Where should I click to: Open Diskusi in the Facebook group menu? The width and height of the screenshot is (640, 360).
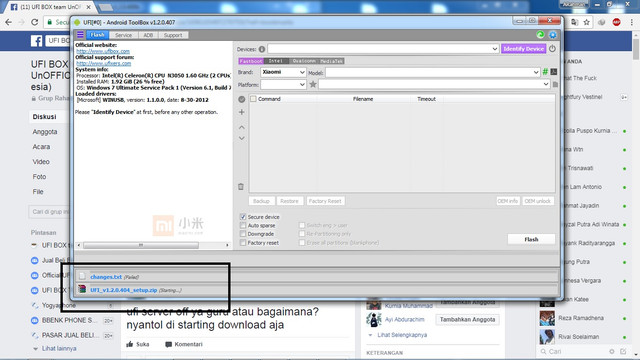pos(44,117)
